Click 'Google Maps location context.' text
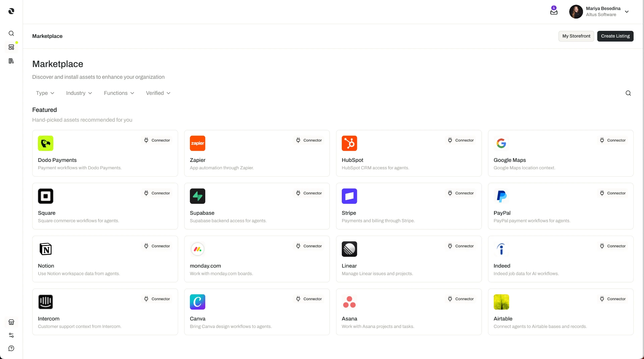 pos(525,168)
